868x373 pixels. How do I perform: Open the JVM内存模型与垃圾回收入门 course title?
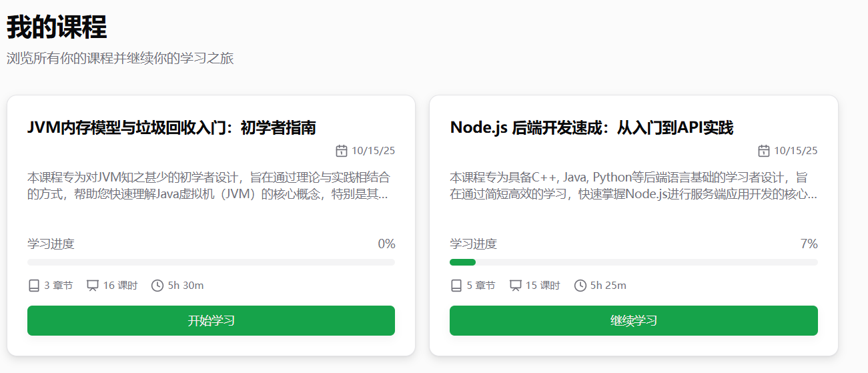pyautogui.click(x=171, y=127)
